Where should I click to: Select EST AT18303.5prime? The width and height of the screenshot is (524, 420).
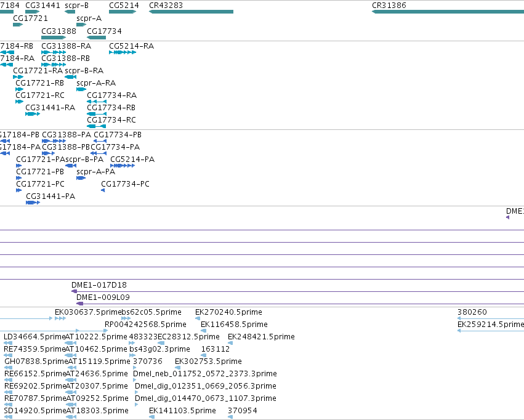(x=71, y=417)
